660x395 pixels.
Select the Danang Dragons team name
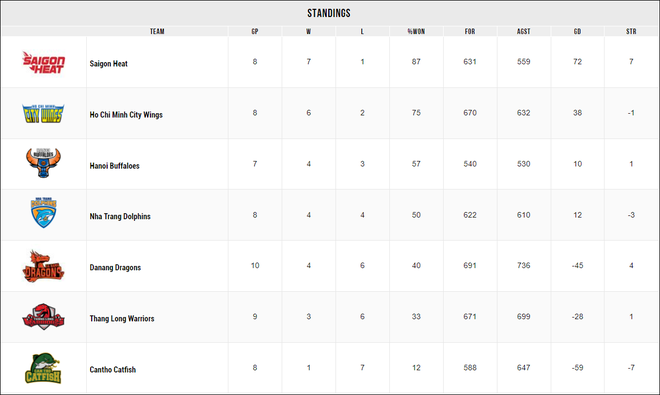(x=115, y=267)
